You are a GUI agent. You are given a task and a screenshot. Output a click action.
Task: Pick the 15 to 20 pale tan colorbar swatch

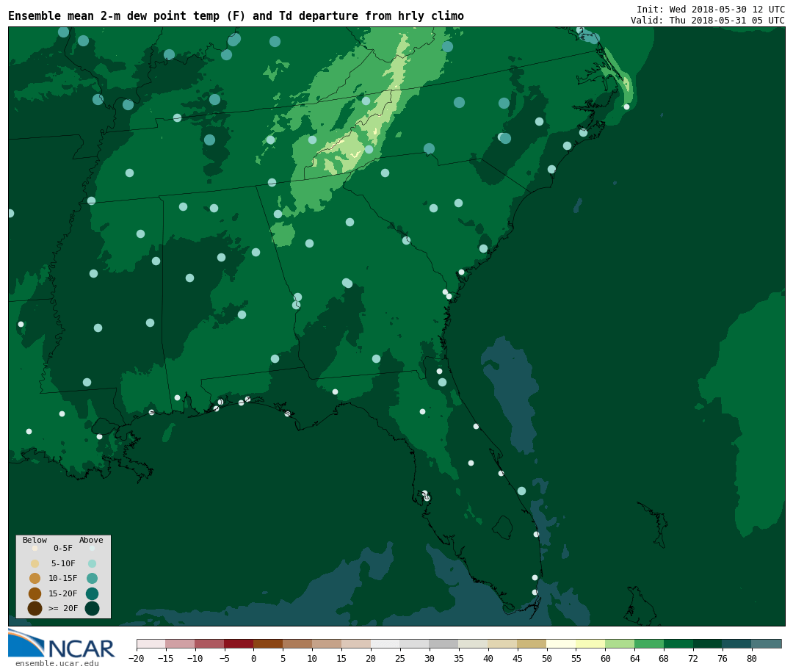click(357, 643)
